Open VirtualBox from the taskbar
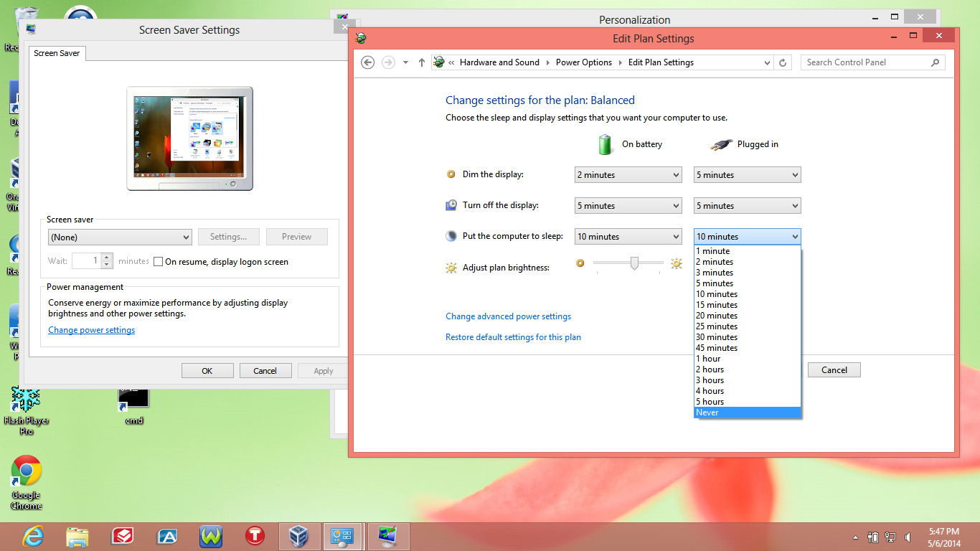Image resolution: width=980 pixels, height=551 pixels. pos(298,536)
